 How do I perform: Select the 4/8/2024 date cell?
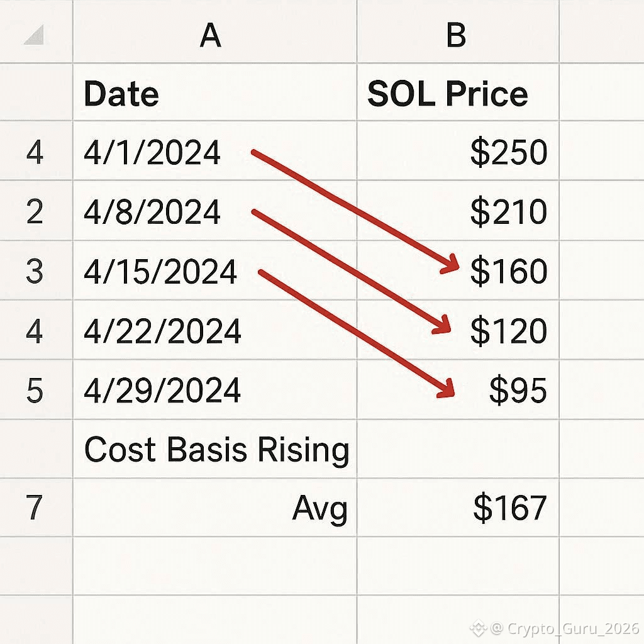152,212
